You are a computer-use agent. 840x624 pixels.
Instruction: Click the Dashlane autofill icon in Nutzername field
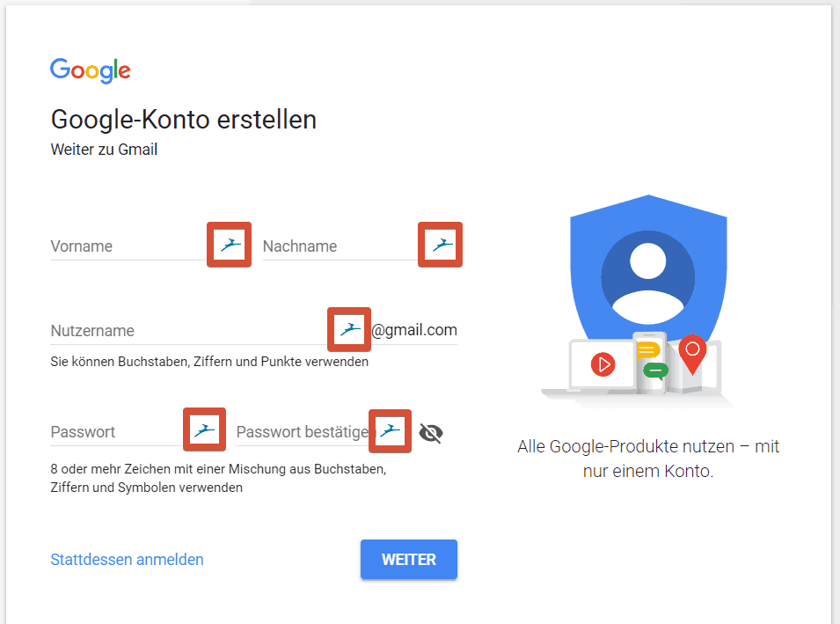click(349, 329)
